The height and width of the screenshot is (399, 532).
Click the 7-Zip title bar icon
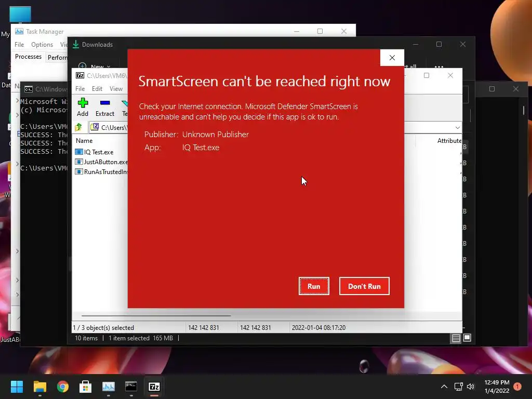point(80,75)
